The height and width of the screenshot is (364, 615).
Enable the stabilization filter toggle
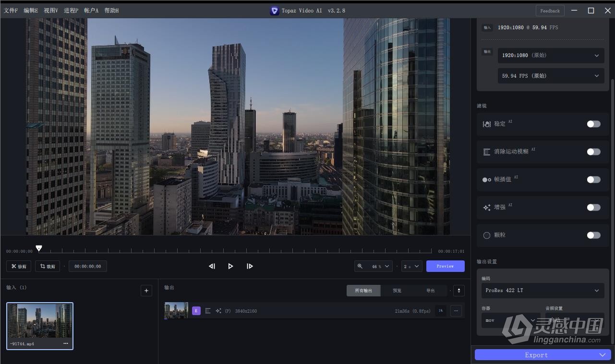593,124
